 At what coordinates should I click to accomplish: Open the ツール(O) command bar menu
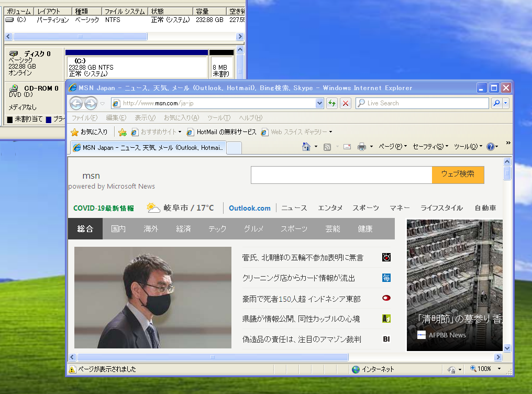468,147
